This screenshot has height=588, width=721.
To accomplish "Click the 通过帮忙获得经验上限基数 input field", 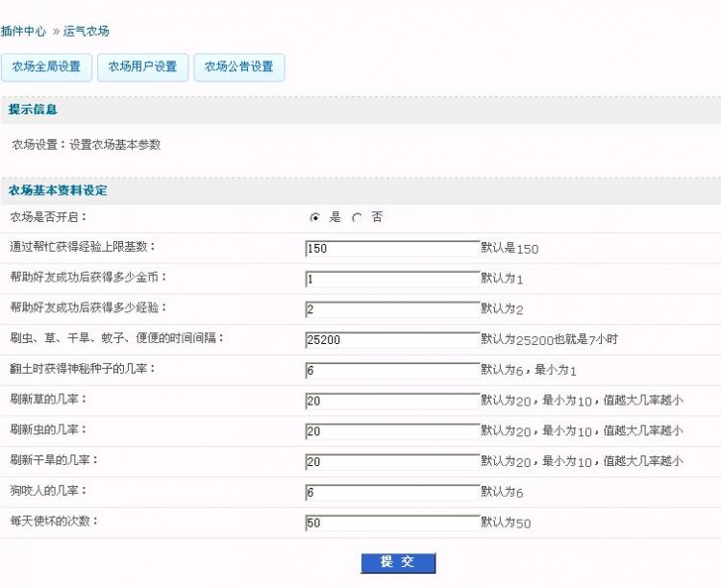I will [x=391, y=248].
